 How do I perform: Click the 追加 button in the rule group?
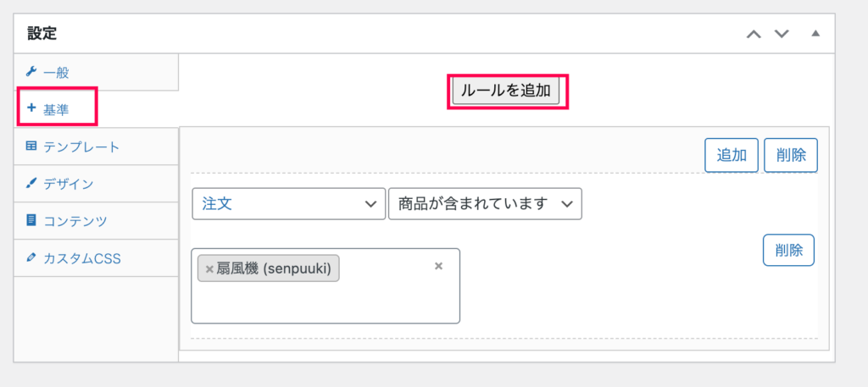pos(732,155)
